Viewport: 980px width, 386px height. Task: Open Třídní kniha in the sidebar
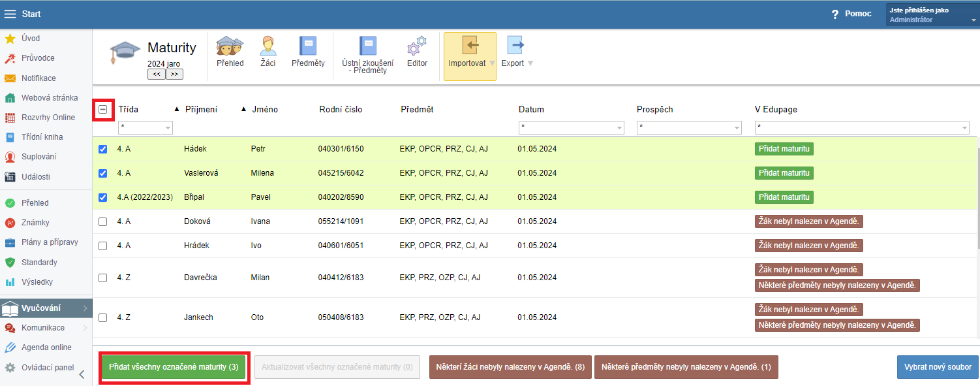coord(39,137)
